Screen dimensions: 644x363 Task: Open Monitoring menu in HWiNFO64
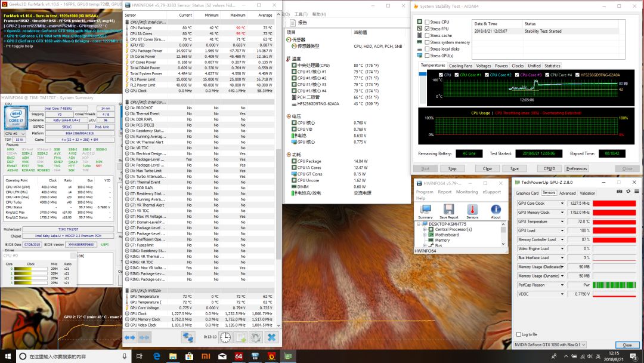(x=466, y=192)
